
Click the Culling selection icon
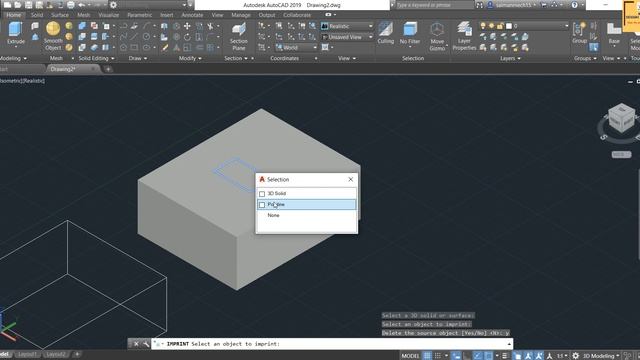click(385, 29)
